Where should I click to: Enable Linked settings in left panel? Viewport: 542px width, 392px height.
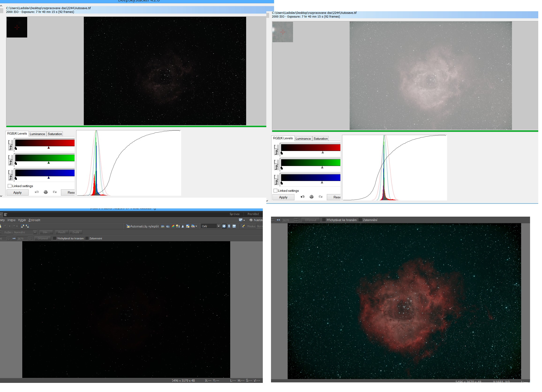(x=10, y=186)
